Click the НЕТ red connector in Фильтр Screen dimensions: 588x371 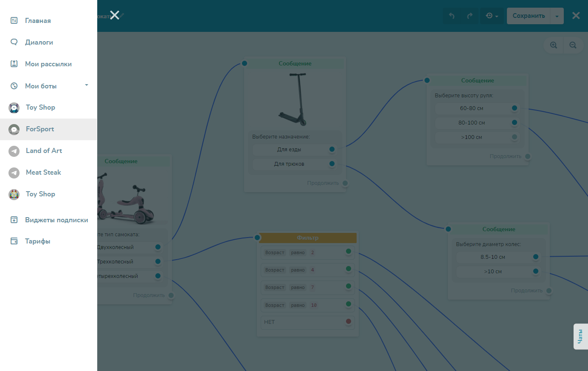349,322
